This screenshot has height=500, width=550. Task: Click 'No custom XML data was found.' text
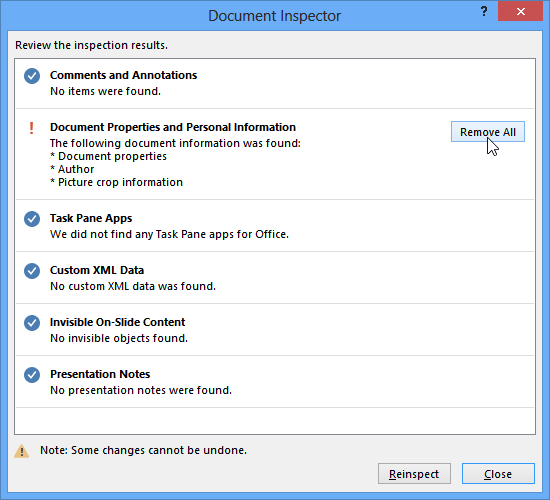click(x=133, y=286)
